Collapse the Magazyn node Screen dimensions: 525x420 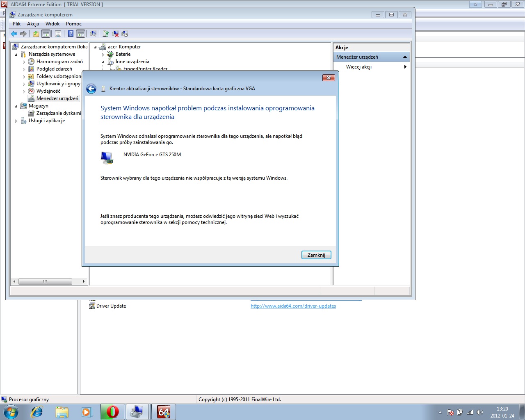[16, 106]
